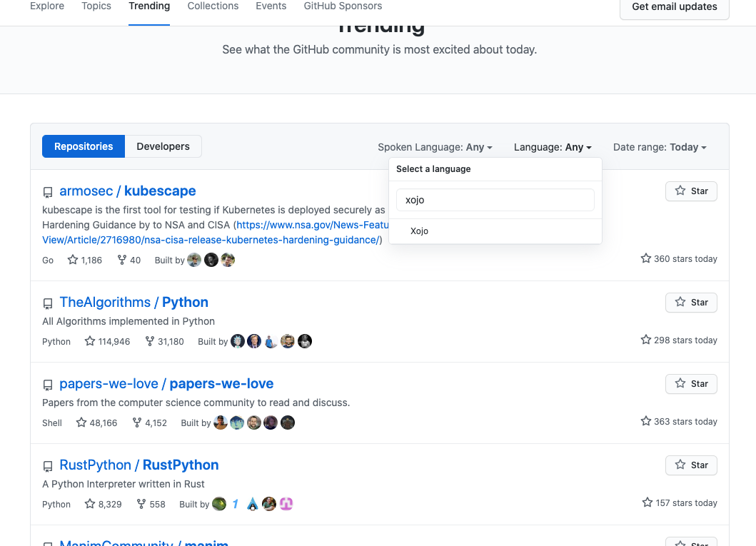This screenshot has width=756, height=546.
Task: Click the first contributor avatar for kubescape
Action: coord(194,260)
